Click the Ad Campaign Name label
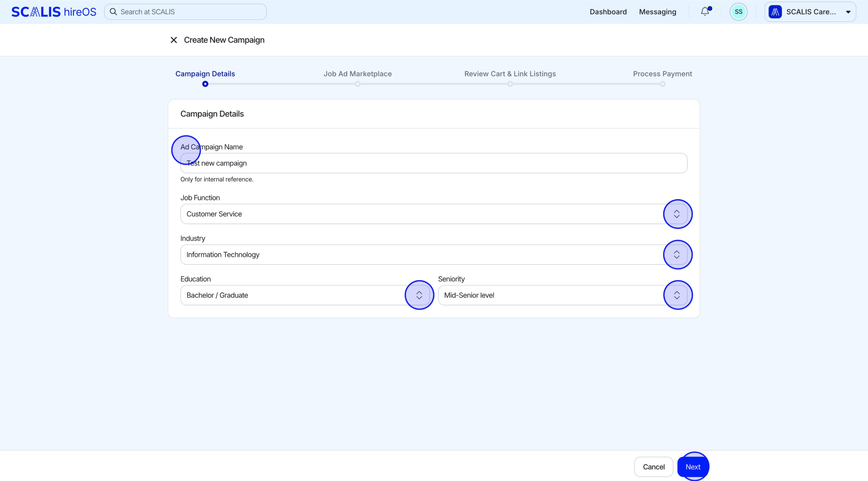868x481 pixels. pyautogui.click(x=212, y=147)
